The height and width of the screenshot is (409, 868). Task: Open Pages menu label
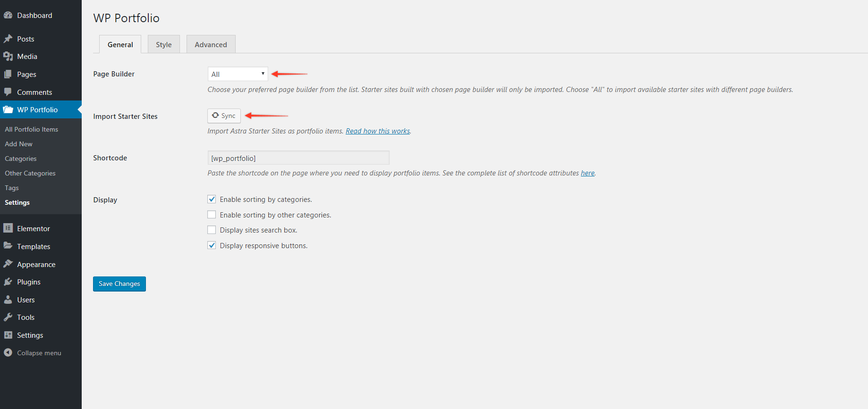27,75
